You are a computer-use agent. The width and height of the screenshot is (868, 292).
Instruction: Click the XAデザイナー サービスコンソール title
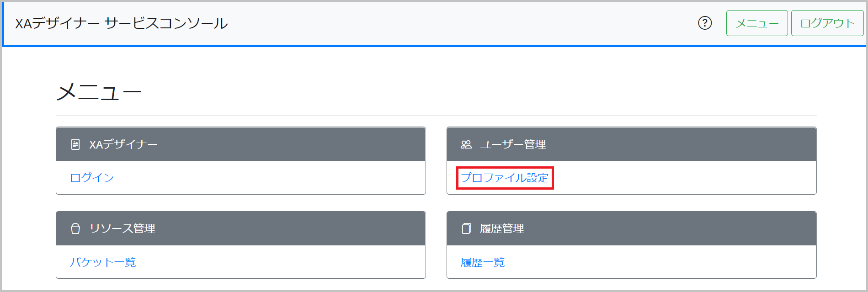[121, 23]
